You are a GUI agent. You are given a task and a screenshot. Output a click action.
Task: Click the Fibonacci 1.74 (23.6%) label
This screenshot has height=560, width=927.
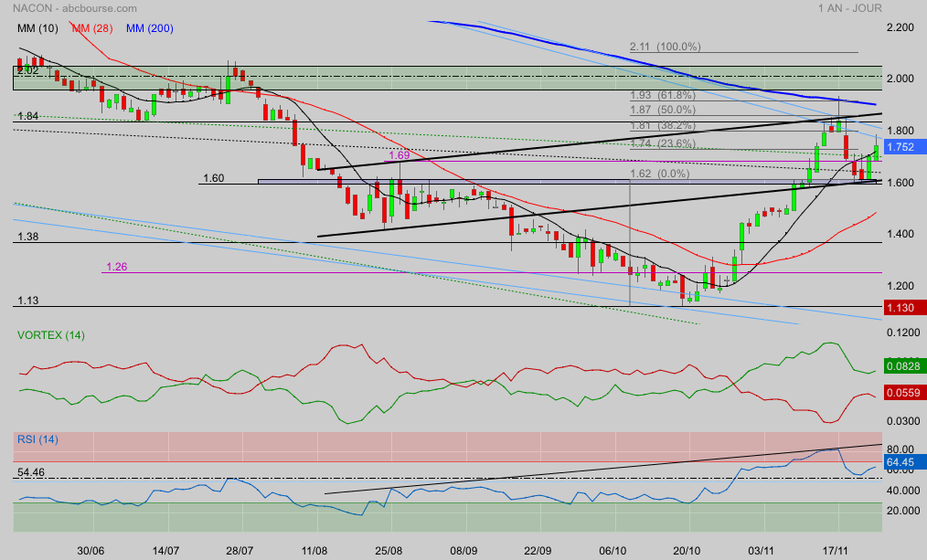pos(663,143)
